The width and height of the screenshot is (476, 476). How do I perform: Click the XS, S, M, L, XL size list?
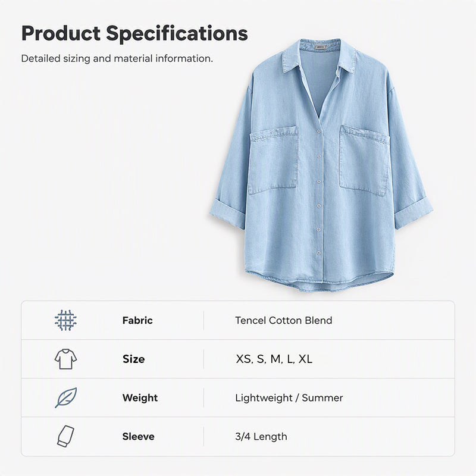(274, 359)
